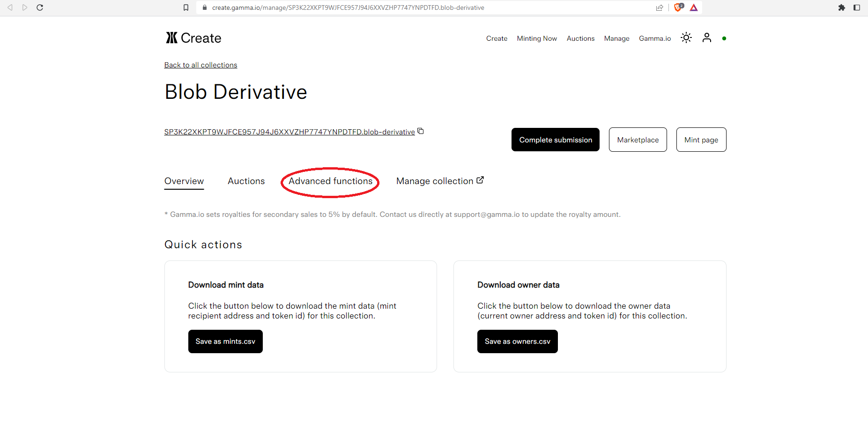Open the Brave shields icon
Image resolution: width=868 pixels, height=430 pixels.
pos(678,7)
